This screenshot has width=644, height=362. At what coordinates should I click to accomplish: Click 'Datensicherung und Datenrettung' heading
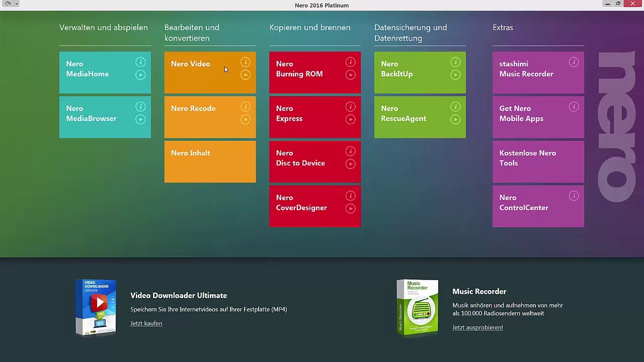pos(411,33)
